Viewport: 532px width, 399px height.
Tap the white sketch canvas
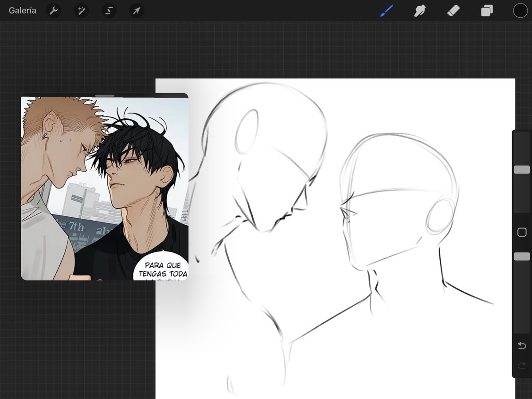coord(335,239)
